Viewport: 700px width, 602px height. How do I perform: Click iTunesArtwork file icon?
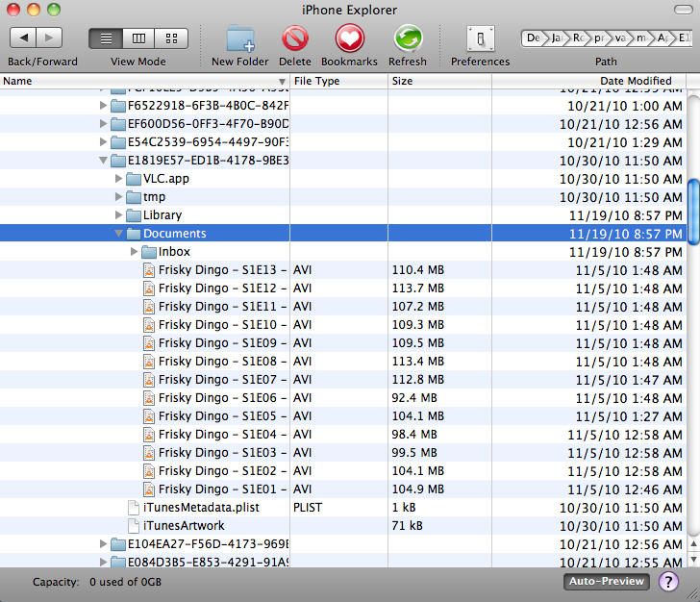coord(134,526)
